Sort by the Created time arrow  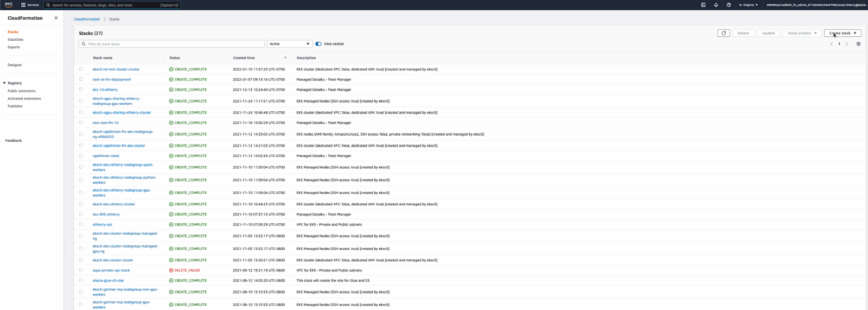click(285, 58)
